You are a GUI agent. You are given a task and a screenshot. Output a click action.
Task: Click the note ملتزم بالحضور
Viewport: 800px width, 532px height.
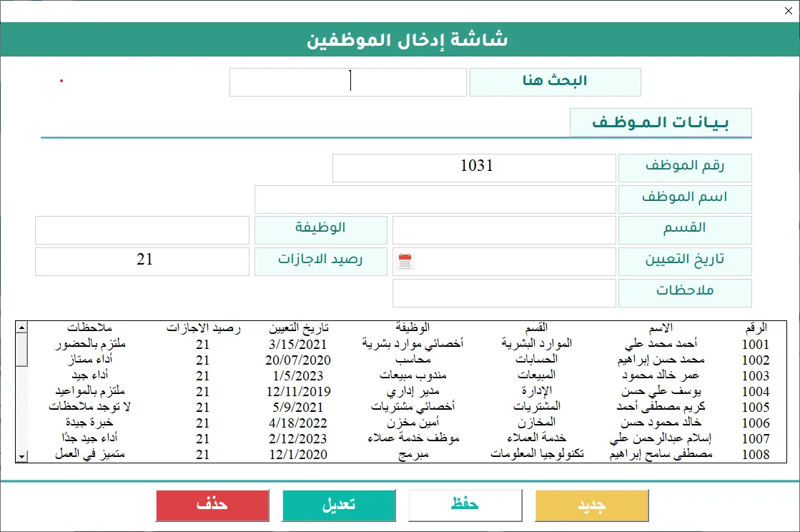click(x=90, y=344)
